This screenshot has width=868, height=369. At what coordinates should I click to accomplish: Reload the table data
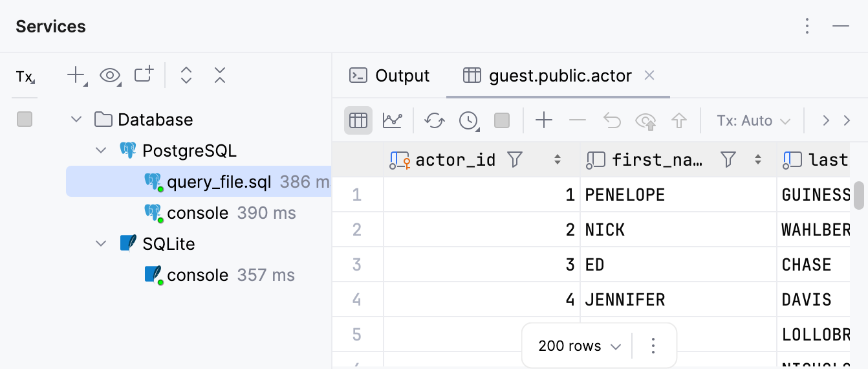point(435,120)
